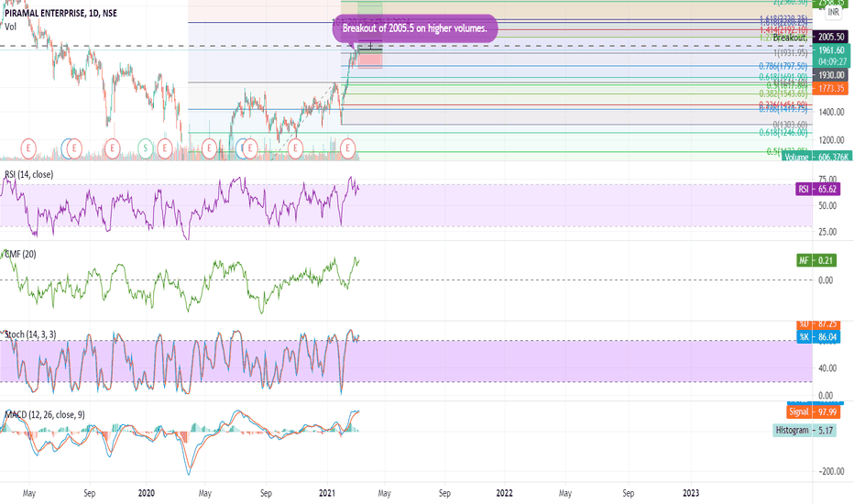Select the 0.786(1797.50) Fibonacci level label
This screenshot has width=854, height=504.
pos(783,66)
